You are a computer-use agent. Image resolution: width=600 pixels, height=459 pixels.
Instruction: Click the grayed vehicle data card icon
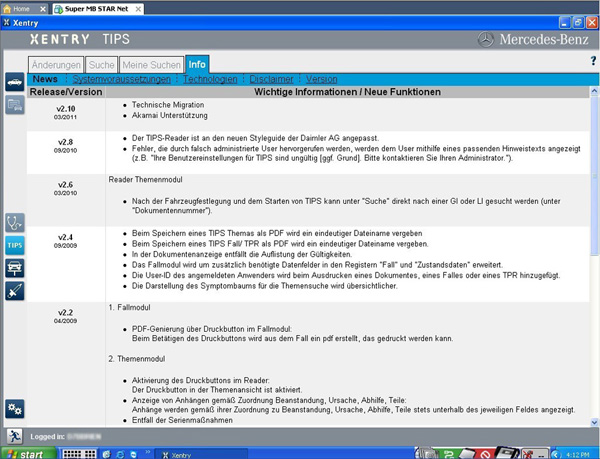click(15, 105)
